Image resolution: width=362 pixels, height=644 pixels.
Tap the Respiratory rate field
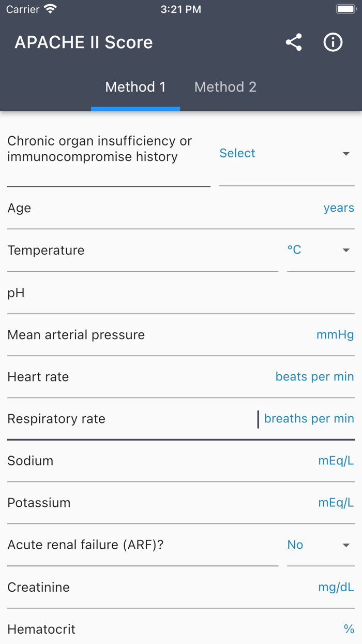[x=181, y=419]
